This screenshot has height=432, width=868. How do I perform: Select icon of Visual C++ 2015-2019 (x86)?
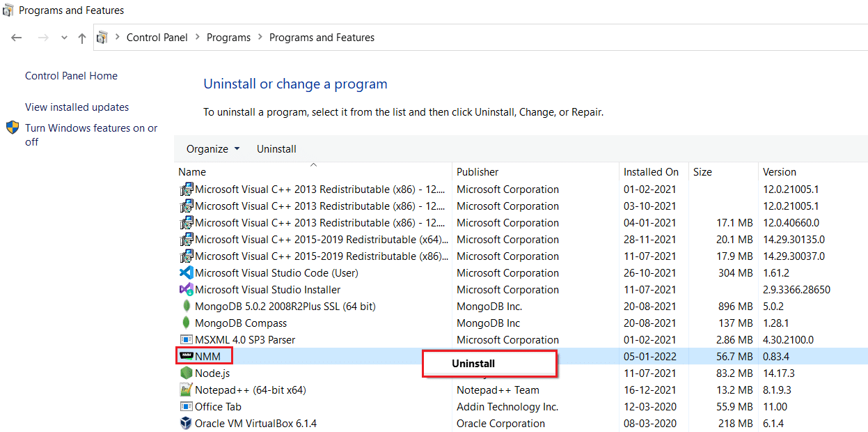point(186,256)
